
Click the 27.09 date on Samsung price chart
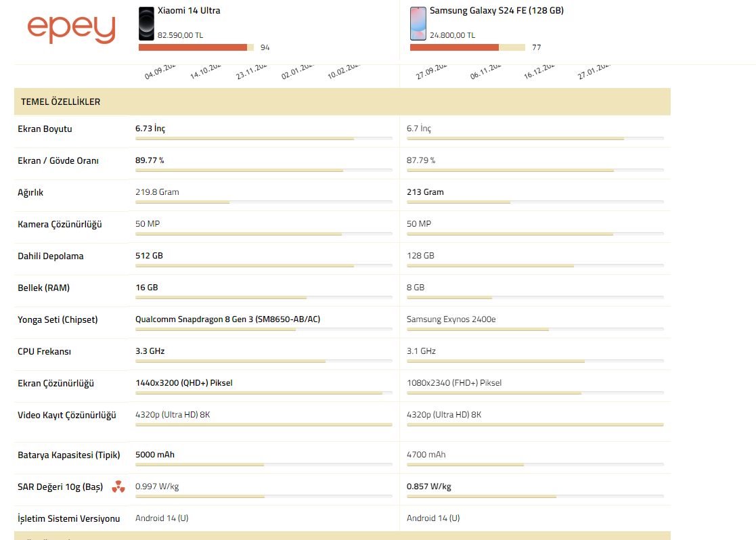[x=432, y=71]
